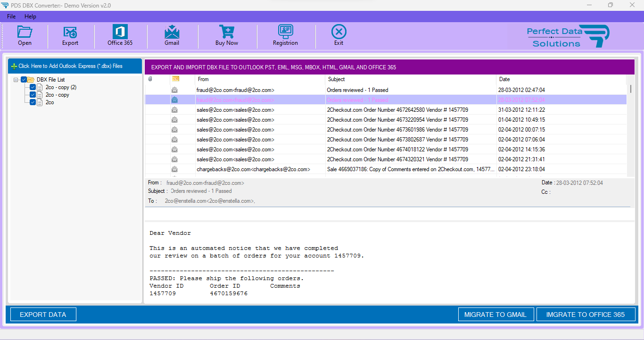Click date cell 02-04-2012 14:15:36
644x340 pixels.
pyautogui.click(x=521, y=149)
